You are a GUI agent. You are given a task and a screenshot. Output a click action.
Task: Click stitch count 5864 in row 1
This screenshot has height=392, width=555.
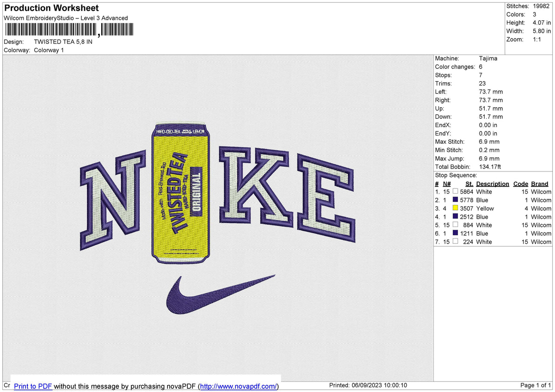[x=467, y=192]
